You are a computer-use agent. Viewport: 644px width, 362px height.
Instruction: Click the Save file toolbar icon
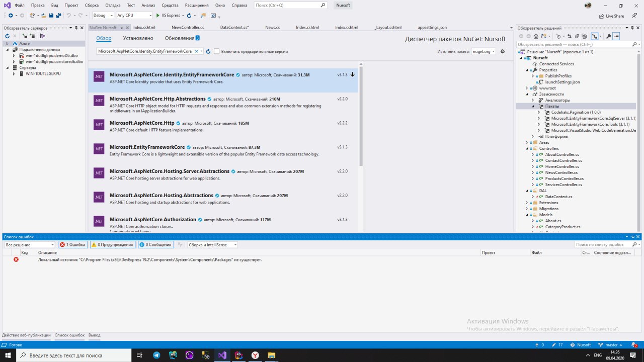click(52, 16)
